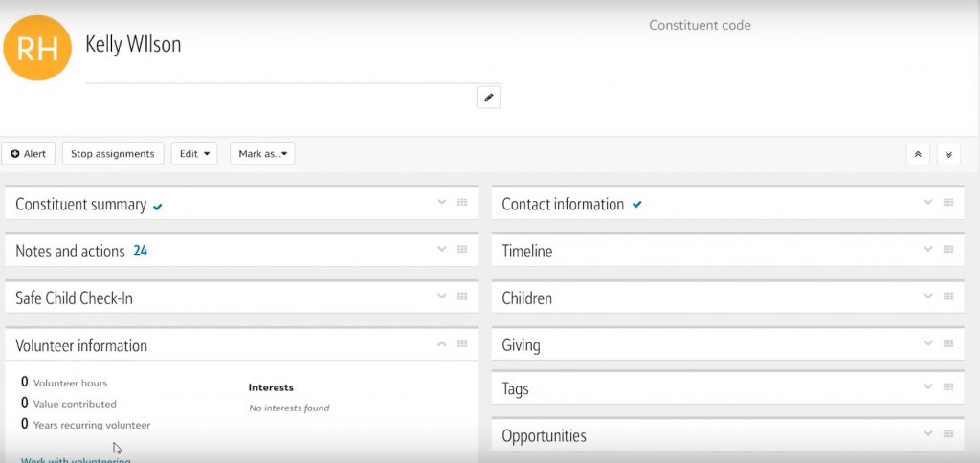Expand the Constituent summary section
The height and width of the screenshot is (463, 980).
(x=441, y=203)
